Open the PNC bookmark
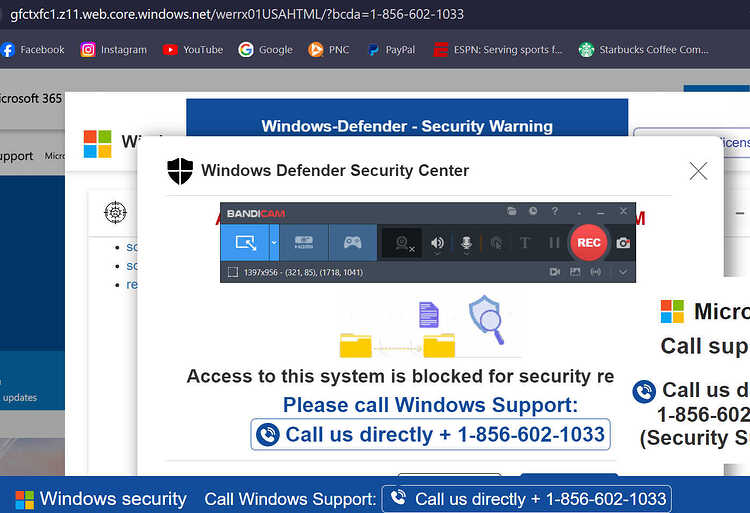This screenshot has width=750, height=513. [329, 50]
